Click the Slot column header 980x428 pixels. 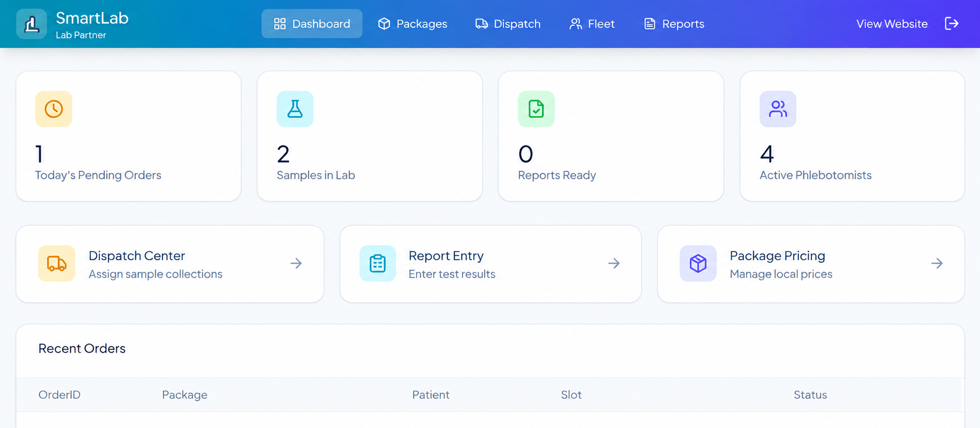click(571, 395)
